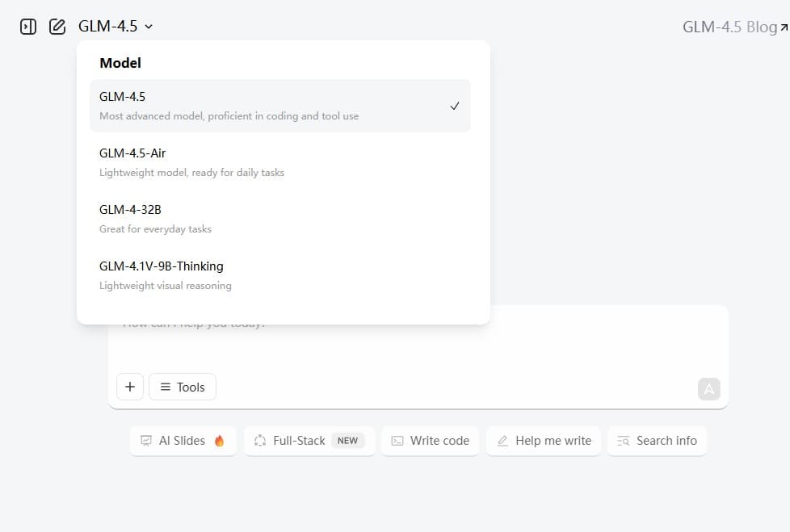Click inside the chat message input
Viewport: 790px width, 532px height.
click(x=418, y=342)
